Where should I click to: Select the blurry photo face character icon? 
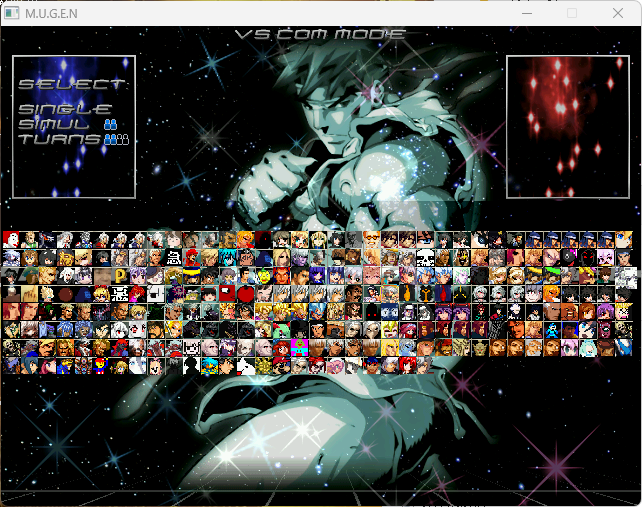coord(102,276)
